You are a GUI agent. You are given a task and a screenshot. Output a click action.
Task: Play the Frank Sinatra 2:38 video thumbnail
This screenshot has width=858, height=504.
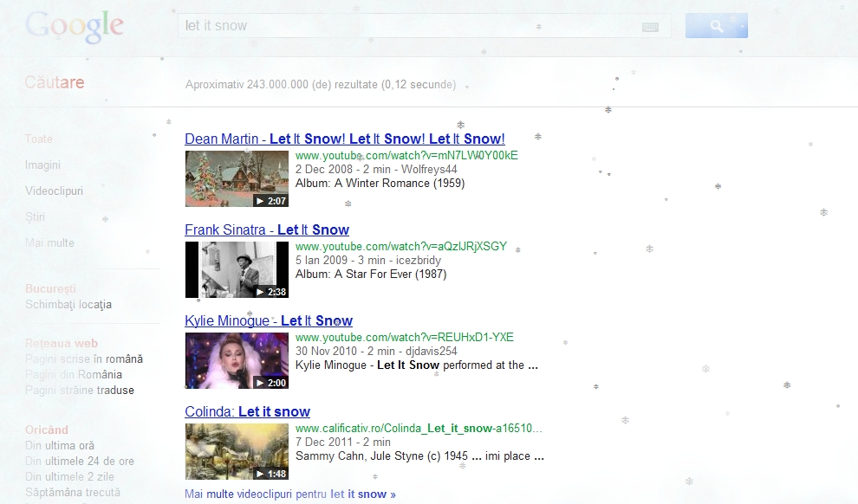(x=237, y=269)
